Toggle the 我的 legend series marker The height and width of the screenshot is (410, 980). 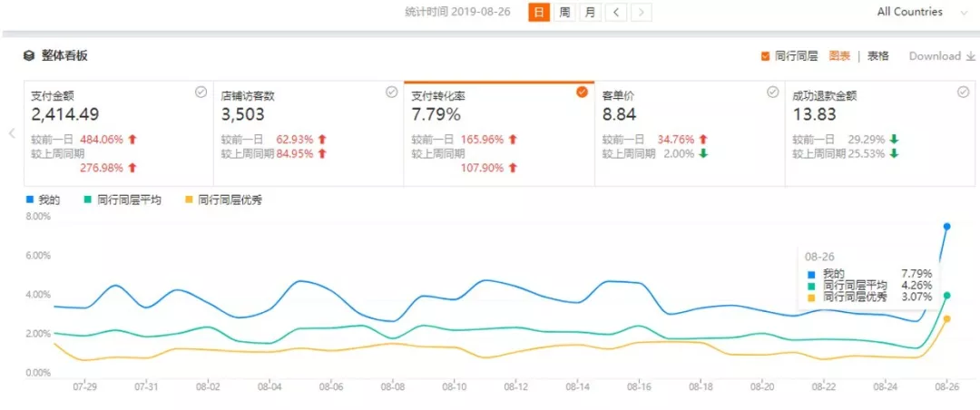point(30,200)
